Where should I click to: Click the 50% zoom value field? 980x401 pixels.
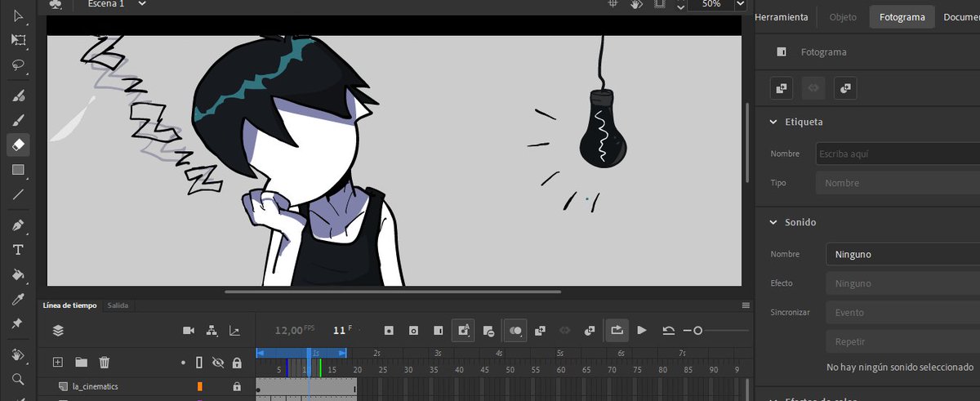click(x=710, y=4)
